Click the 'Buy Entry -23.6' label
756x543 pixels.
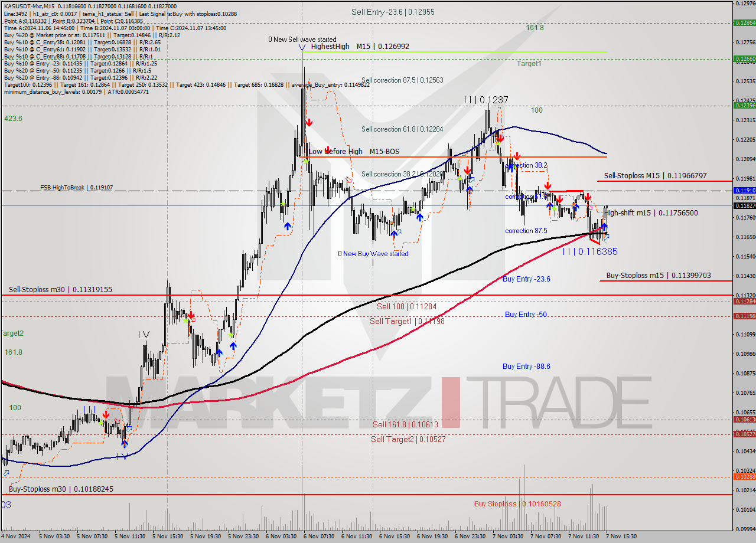point(526,279)
